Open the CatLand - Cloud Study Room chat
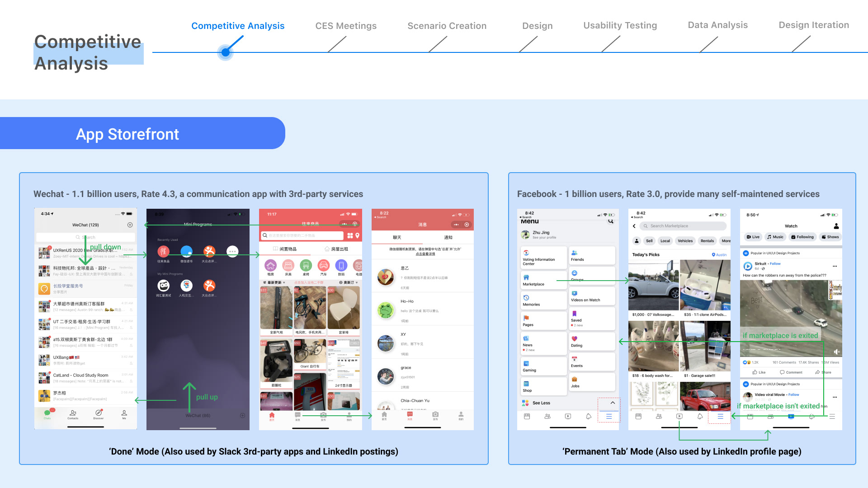The height and width of the screenshot is (488, 868). [x=85, y=378]
